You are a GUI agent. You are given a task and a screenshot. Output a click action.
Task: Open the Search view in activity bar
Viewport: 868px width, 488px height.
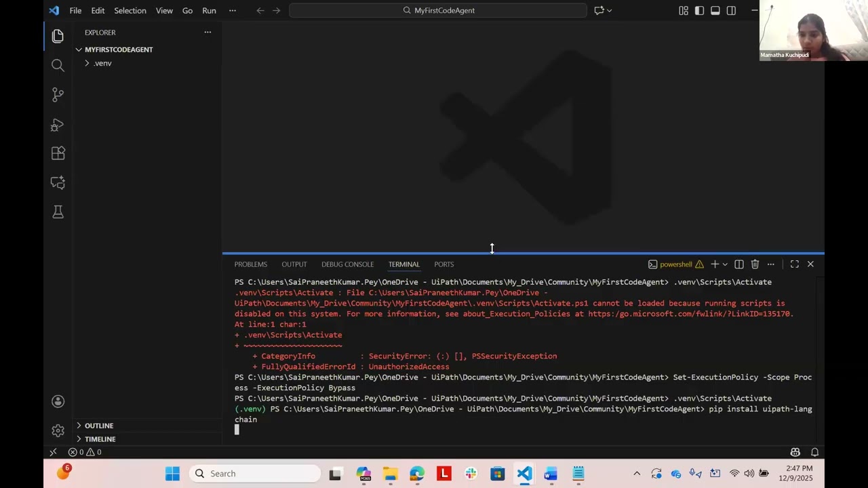58,65
